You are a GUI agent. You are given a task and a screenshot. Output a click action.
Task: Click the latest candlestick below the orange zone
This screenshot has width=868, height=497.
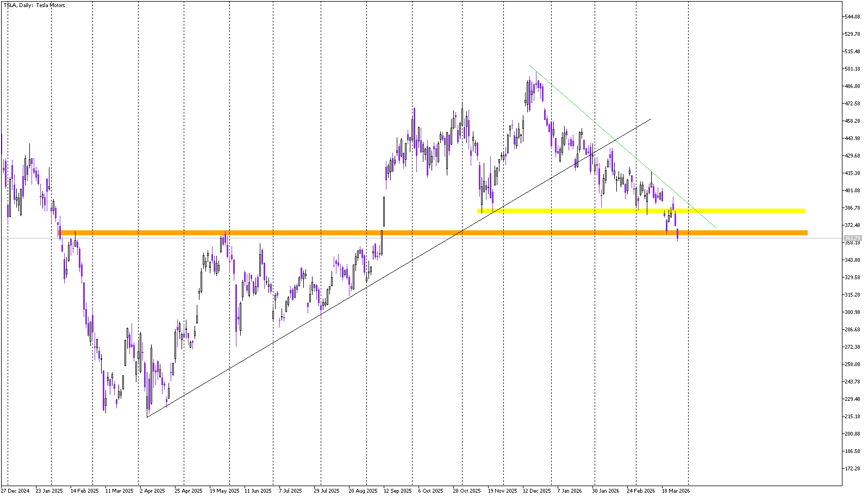coord(677,235)
